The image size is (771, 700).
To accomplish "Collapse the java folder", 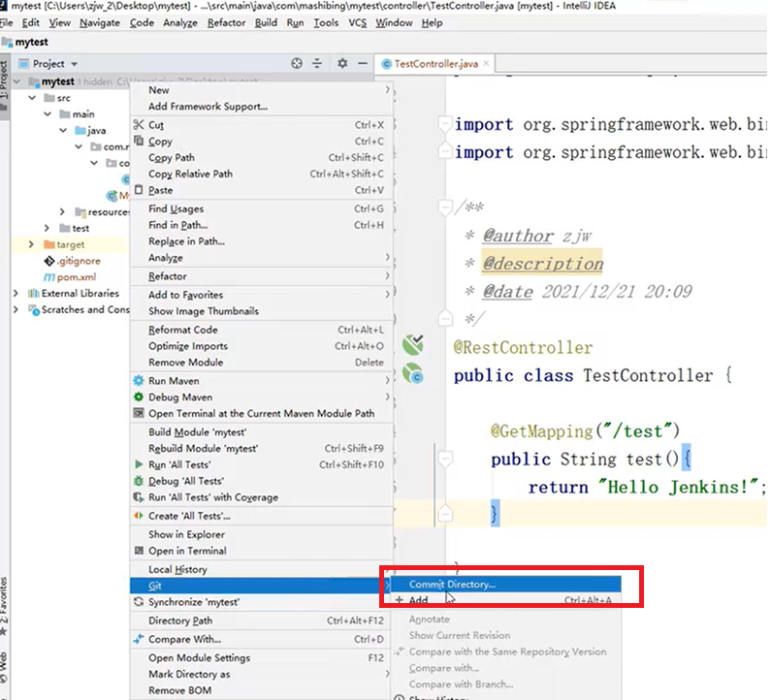I will tap(63, 130).
